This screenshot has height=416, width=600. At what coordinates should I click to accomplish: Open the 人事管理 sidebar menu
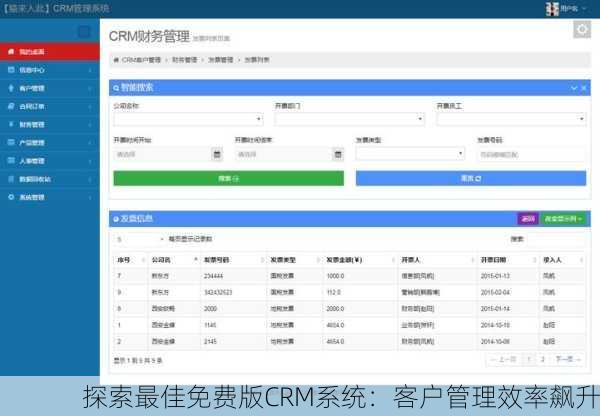point(50,161)
